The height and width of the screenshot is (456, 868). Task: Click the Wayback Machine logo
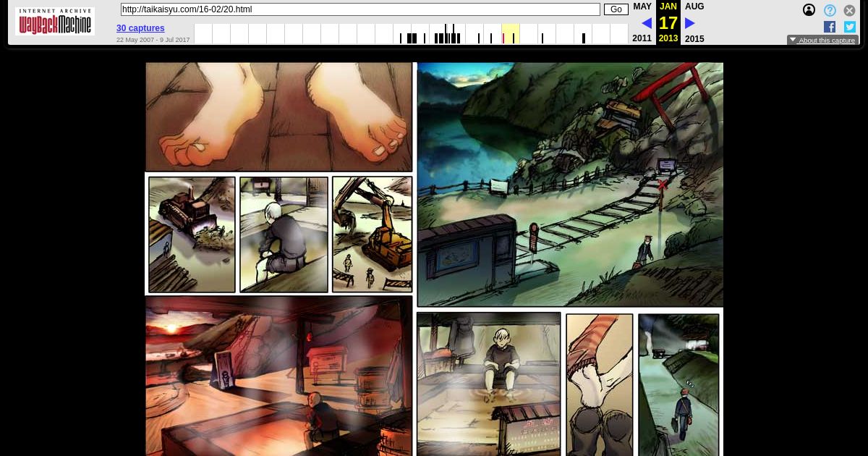pyautogui.click(x=55, y=22)
